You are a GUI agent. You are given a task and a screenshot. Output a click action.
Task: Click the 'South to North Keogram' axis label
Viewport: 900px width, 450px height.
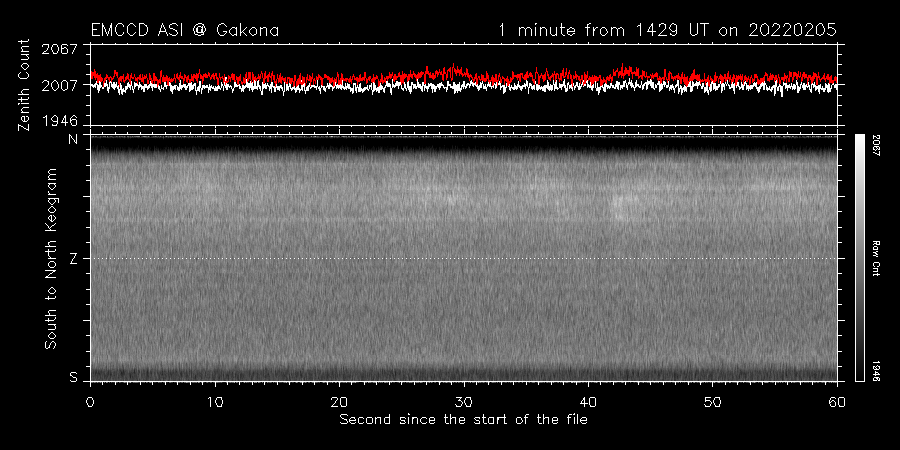[x=51, y=258]
